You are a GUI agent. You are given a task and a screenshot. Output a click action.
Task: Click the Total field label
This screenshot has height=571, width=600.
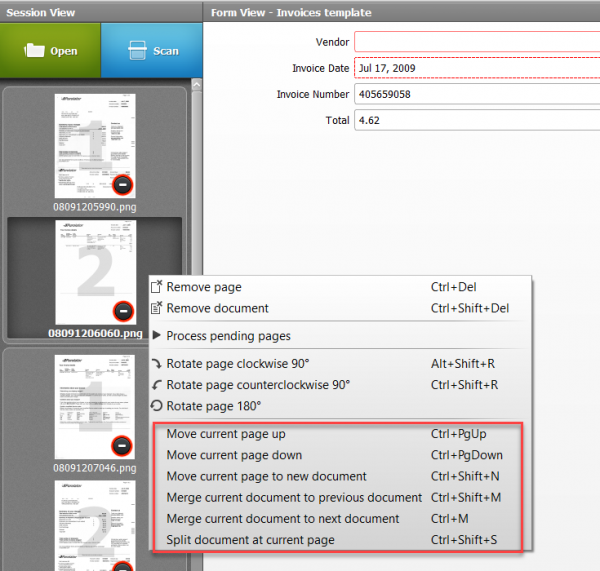(x=338, y=120)
